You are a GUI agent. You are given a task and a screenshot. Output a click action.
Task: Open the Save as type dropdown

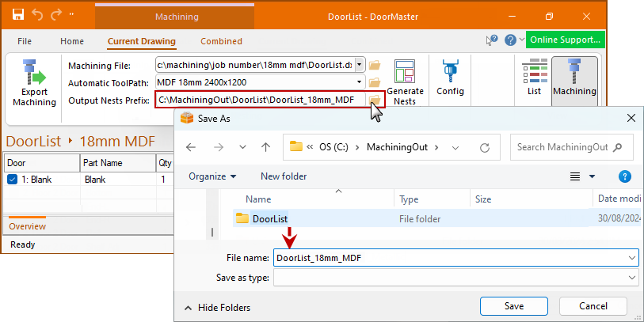pyautogui.click(x=631, y=278)
